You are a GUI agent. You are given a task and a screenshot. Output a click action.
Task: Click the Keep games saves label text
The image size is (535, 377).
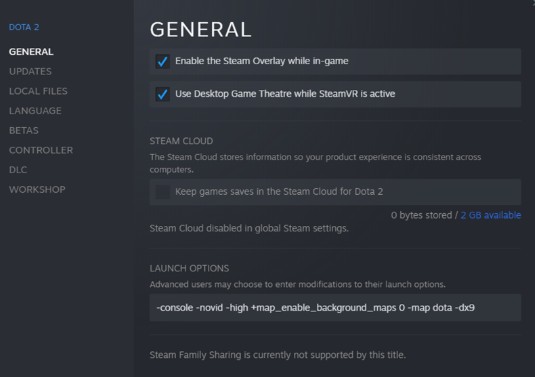(x=279, y=192)
